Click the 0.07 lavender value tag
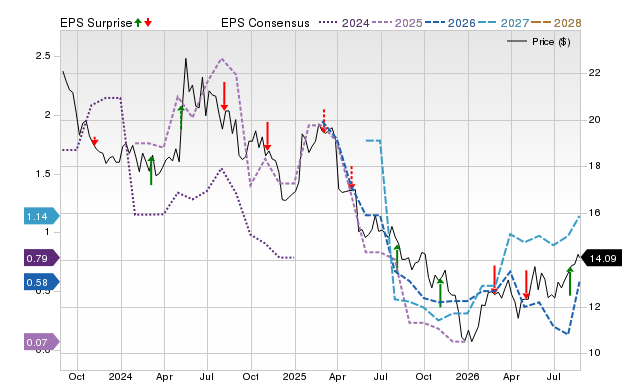Viewport: 640px width, 382px height. tap(42, 342)
